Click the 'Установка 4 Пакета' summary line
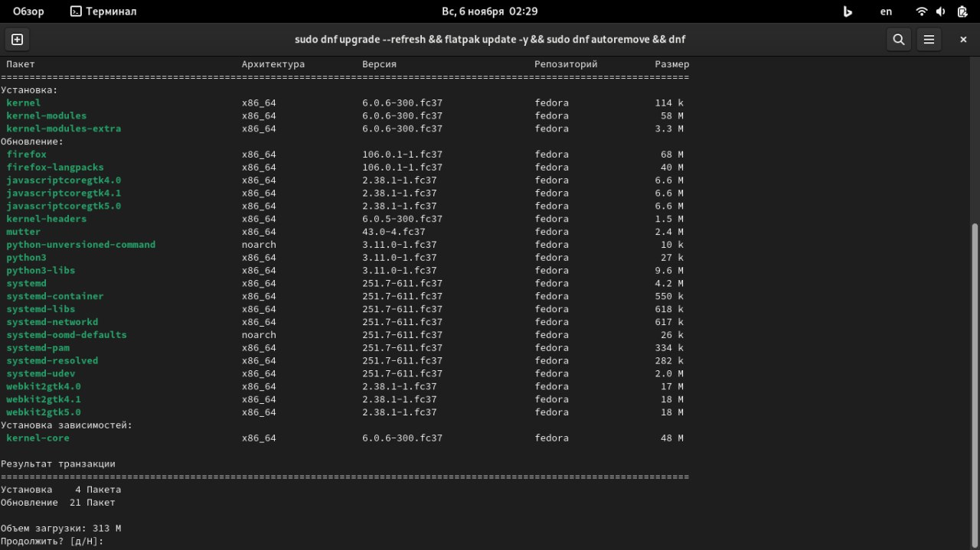Viewport: 980px width, 550px height. 61,490
